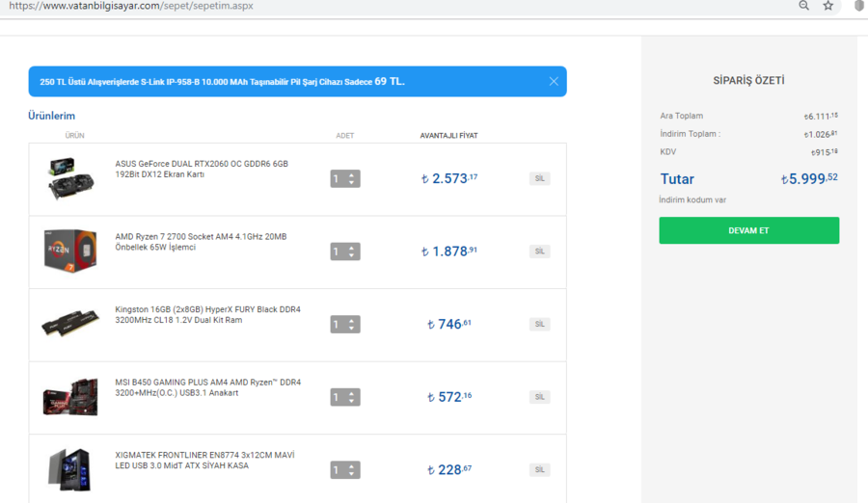Change quantity for XIGMATEK case
The height and width of the screenshot is (503, 868).
click(345, 470)
